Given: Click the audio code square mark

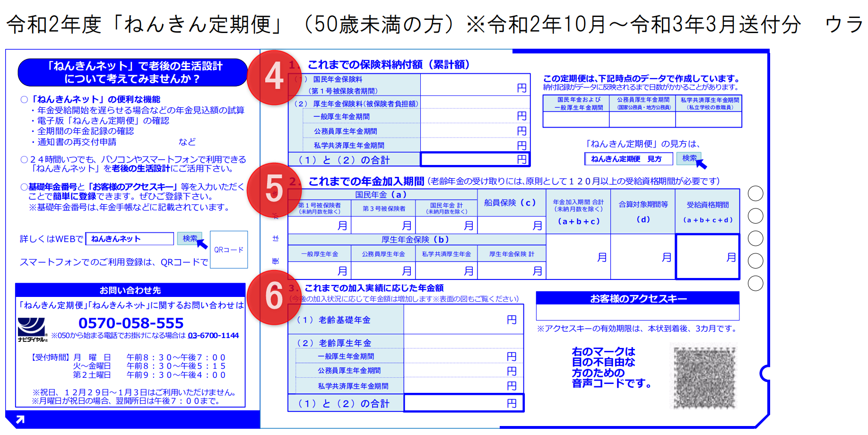Looking at the screenshot, I should [x=705, y=377].
